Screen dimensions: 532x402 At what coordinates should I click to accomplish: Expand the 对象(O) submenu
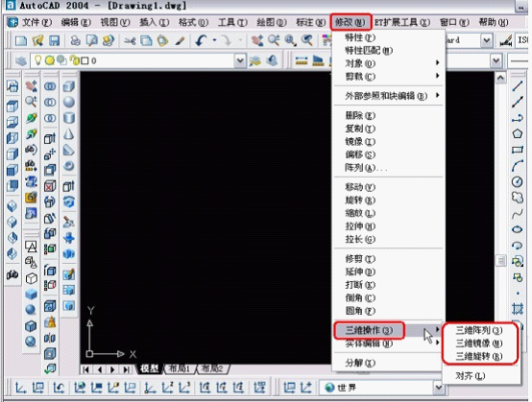tap(389, 63)
